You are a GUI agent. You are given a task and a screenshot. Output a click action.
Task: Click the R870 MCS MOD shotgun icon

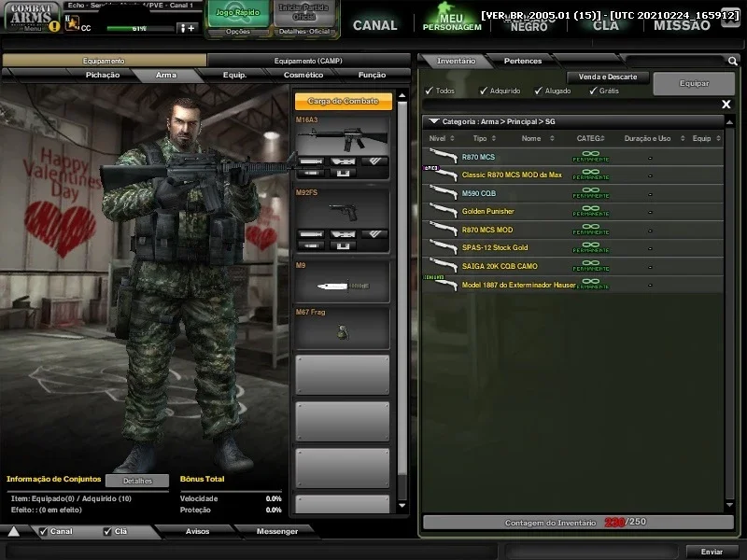pyautogui.click(x=443, y=229)
